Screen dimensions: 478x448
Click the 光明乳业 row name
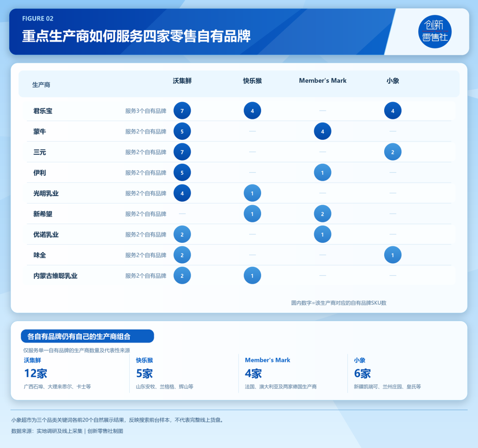pyautogui.click(x=46, y=193)
